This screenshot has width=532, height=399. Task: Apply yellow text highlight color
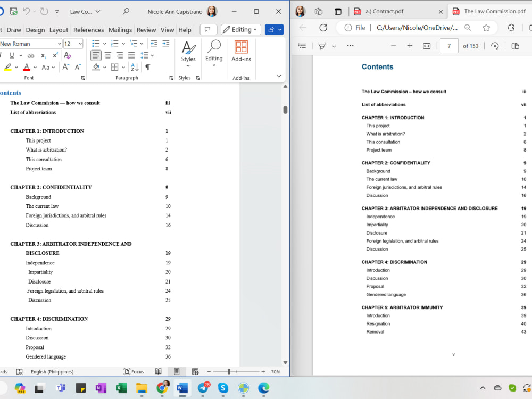point(8,67)
